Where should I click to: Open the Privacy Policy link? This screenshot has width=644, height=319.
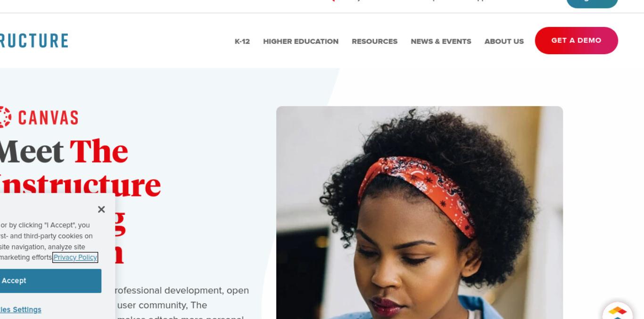[x=75, y=257]
